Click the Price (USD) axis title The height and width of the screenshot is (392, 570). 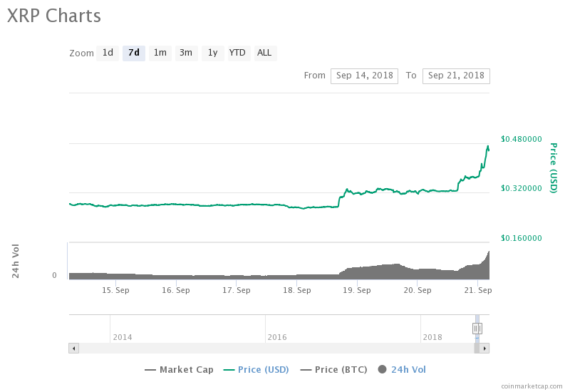[554, 168]
